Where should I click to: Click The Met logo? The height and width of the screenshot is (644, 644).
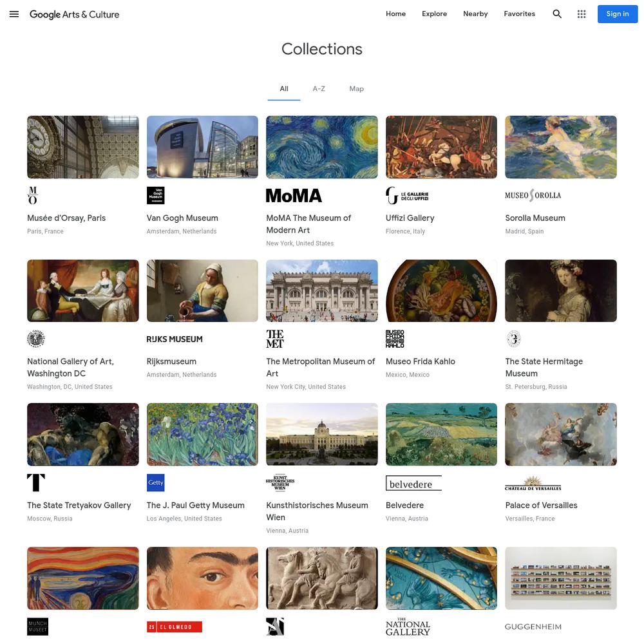point(275,339)
